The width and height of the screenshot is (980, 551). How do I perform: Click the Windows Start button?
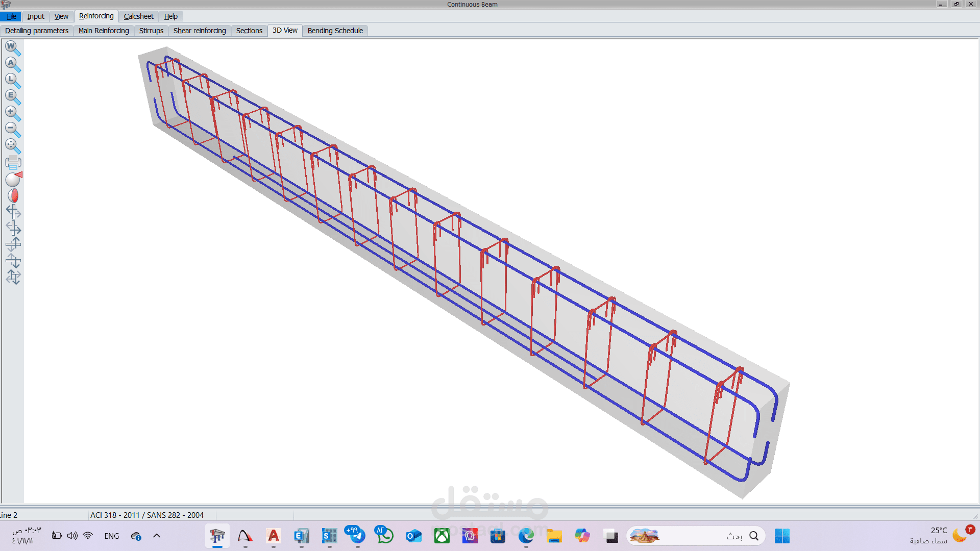(x=781, y=536)
